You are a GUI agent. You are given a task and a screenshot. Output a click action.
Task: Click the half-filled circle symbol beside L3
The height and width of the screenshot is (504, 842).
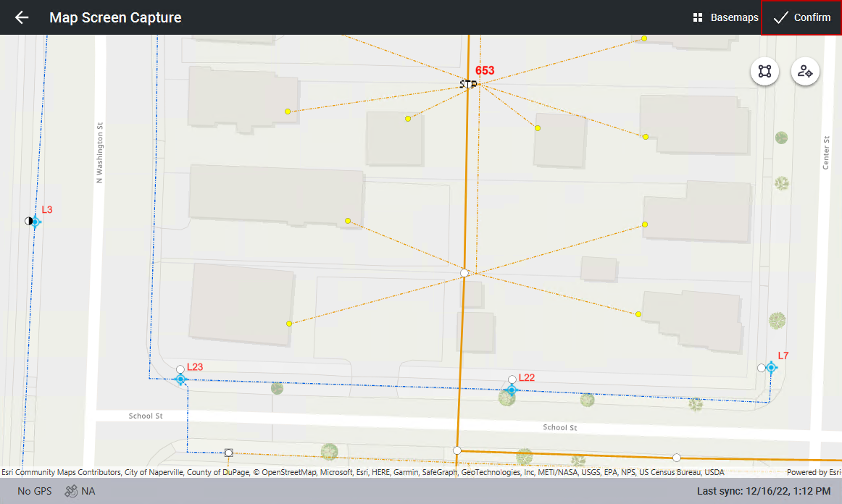[28, 221]
